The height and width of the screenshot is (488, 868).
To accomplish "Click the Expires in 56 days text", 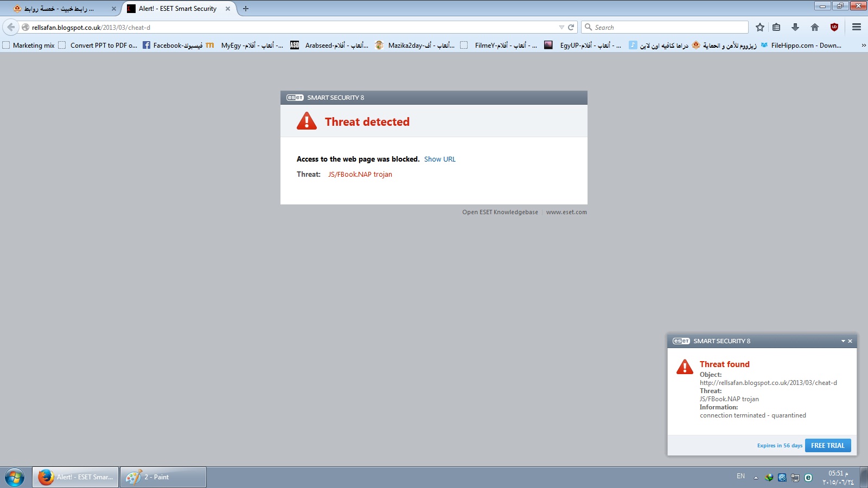I will 780,446.
